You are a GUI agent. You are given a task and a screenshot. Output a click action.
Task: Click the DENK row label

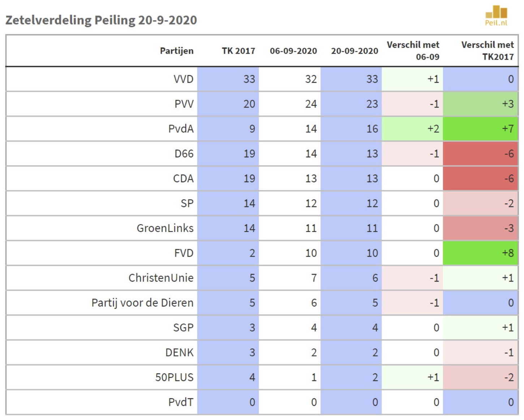(179, 352)
